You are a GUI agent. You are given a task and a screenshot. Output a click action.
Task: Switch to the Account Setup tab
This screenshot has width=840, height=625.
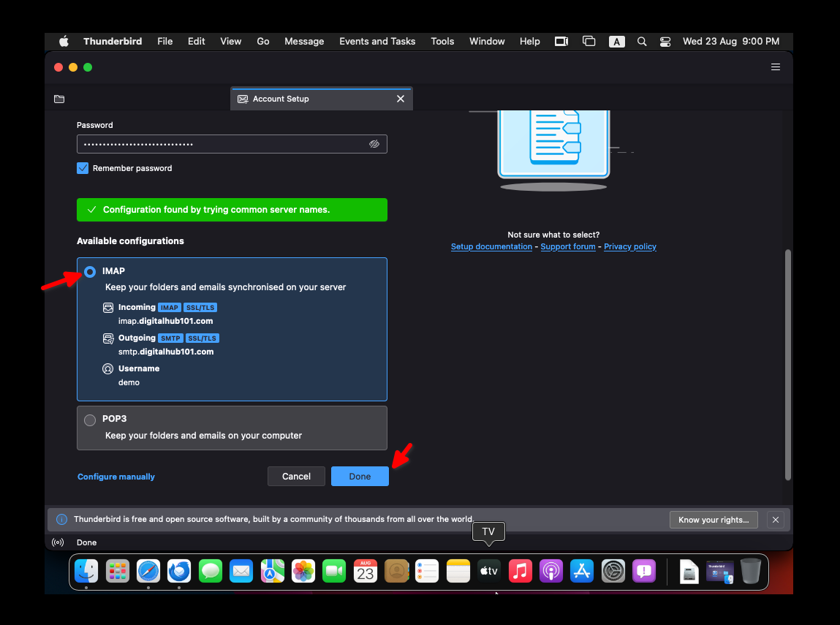(x=322, y=99)
